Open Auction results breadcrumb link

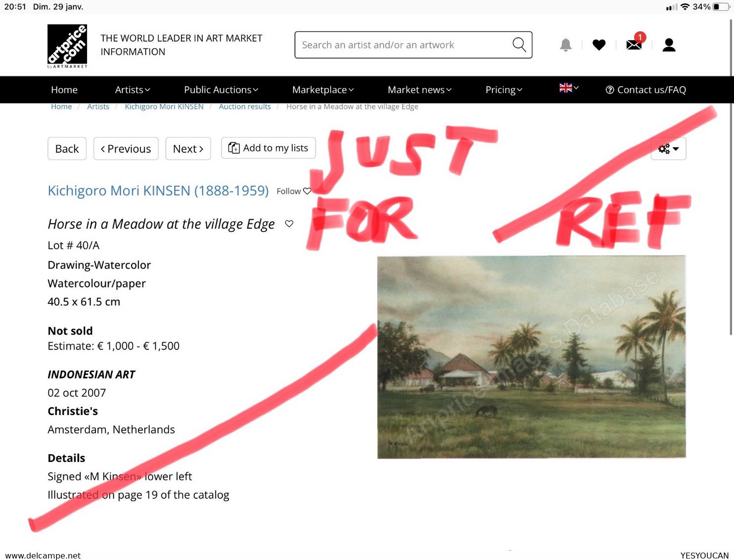coord(245,106)
